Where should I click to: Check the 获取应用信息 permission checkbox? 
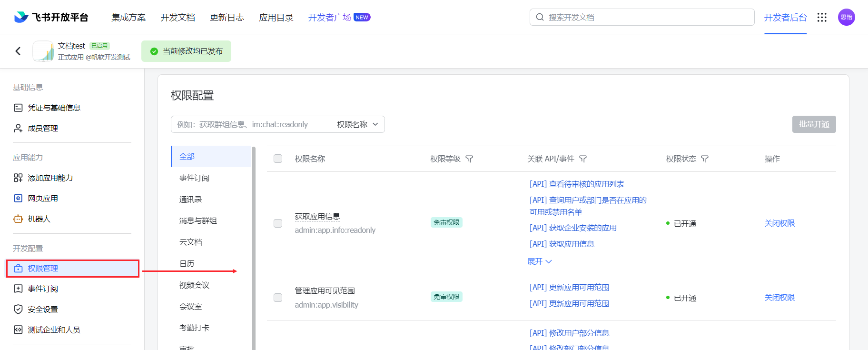click(x=278, y=223)
